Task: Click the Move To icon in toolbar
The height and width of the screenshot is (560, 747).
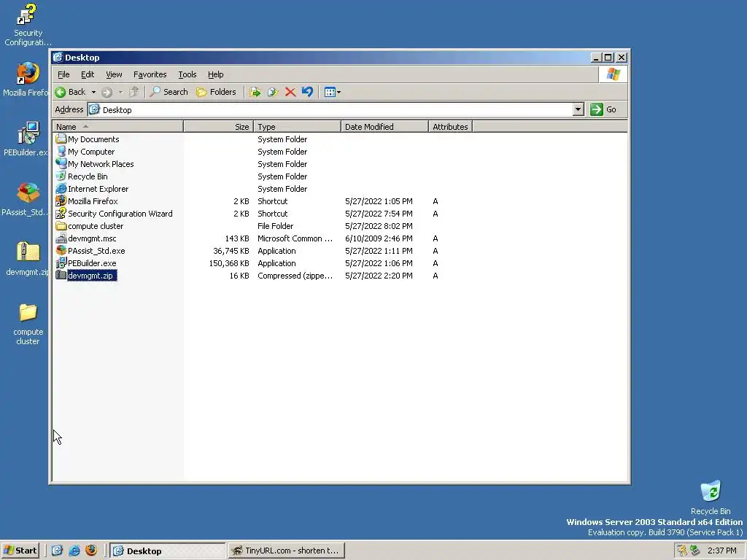Action: click(255, 92)
